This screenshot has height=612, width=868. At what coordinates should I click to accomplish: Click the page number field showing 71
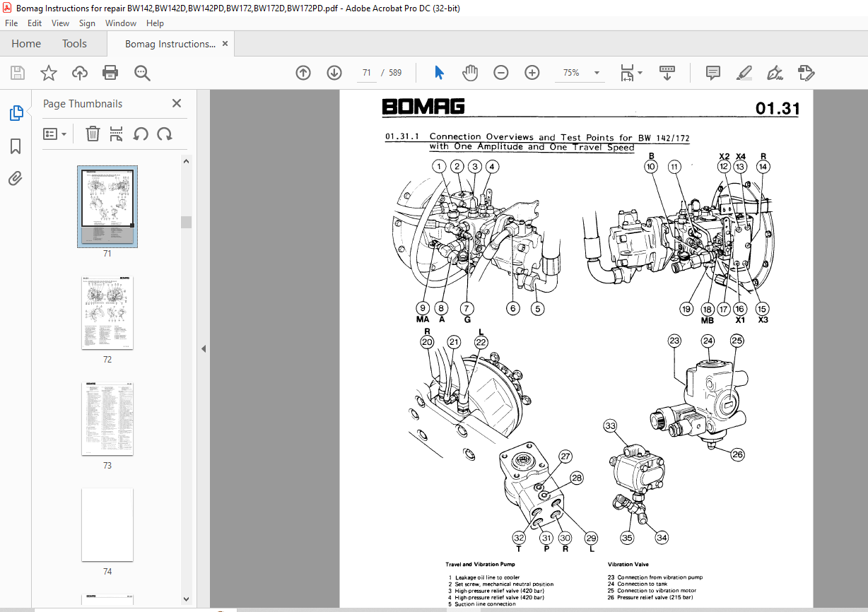click(367, 73)
